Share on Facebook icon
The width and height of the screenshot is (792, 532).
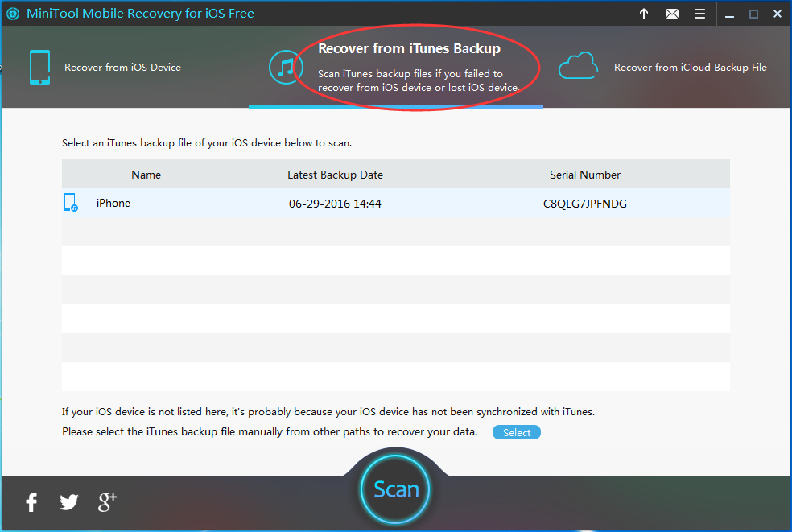coord(31,501)
